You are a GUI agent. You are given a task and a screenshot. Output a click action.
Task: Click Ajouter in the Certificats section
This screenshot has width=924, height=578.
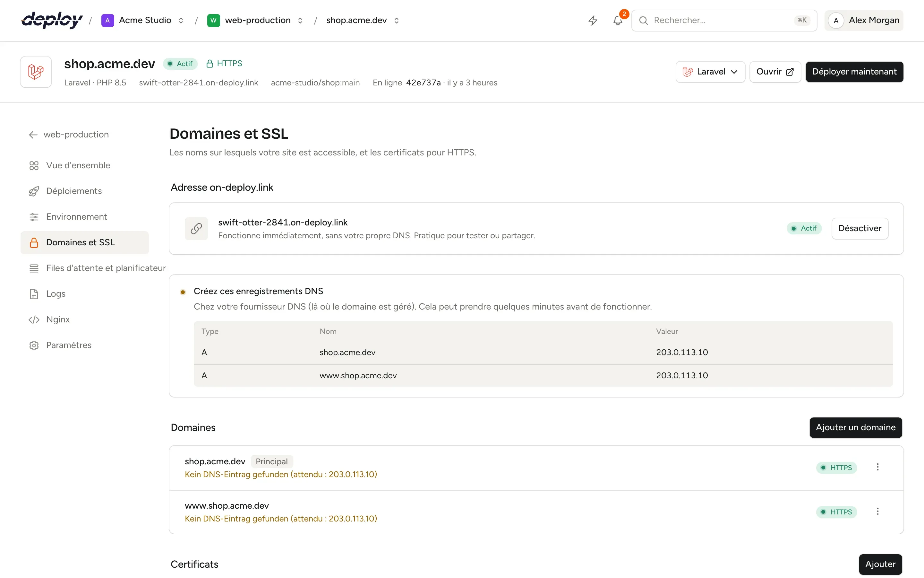[880, 564]
